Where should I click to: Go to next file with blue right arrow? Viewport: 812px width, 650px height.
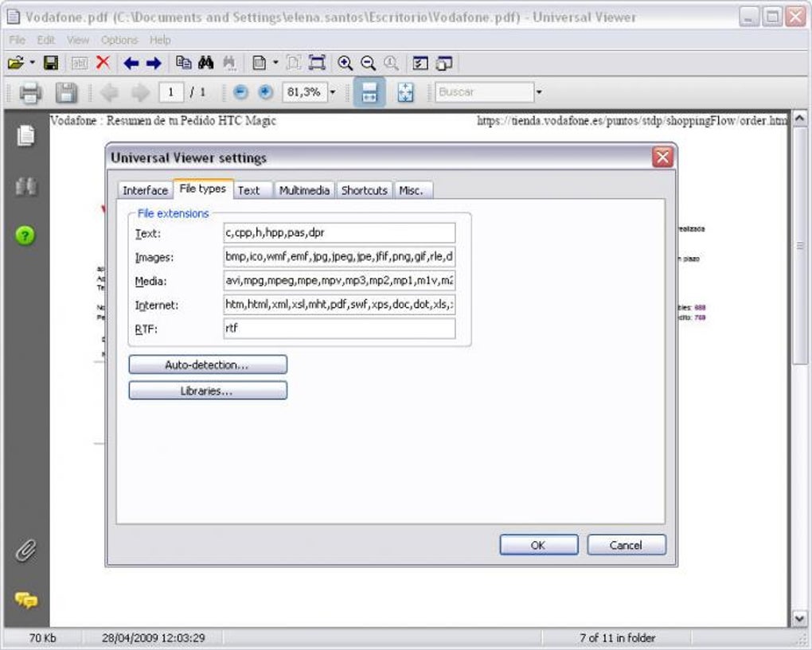pos(154,63)
